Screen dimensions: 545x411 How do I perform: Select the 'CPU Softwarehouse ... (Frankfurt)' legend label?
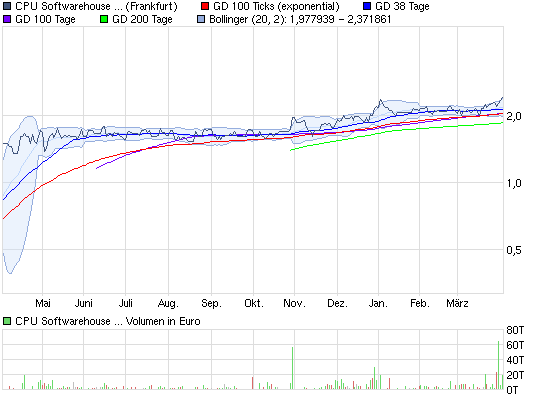pos(96,6)
